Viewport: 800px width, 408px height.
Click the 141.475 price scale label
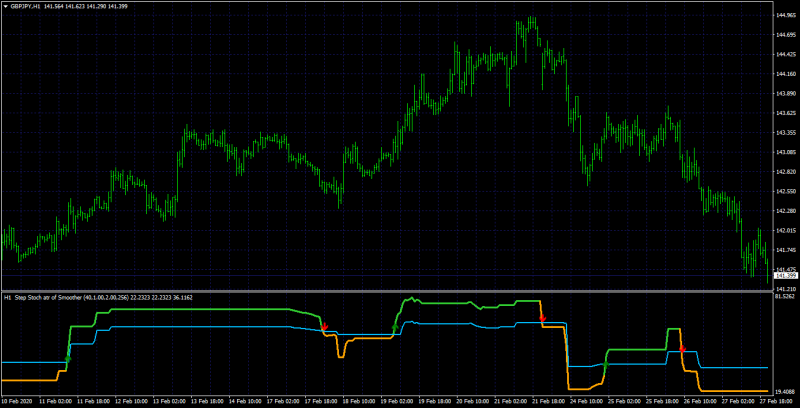[x=786, y=269]
